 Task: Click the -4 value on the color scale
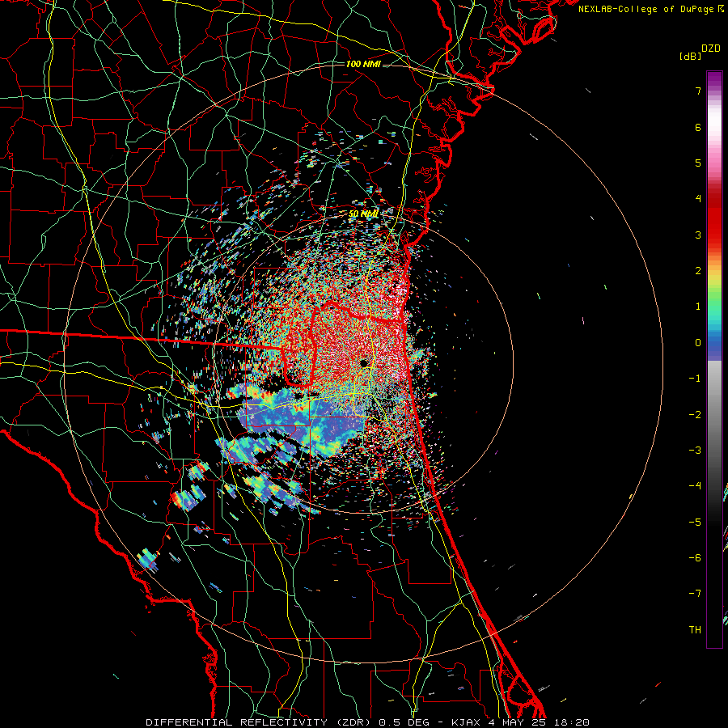coord(695,486)
